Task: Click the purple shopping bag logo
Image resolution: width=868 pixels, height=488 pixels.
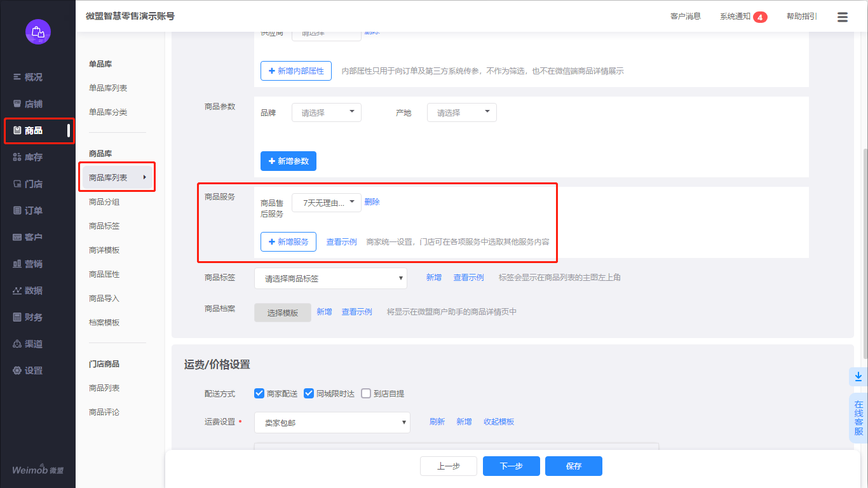Action: pos(38,32)
